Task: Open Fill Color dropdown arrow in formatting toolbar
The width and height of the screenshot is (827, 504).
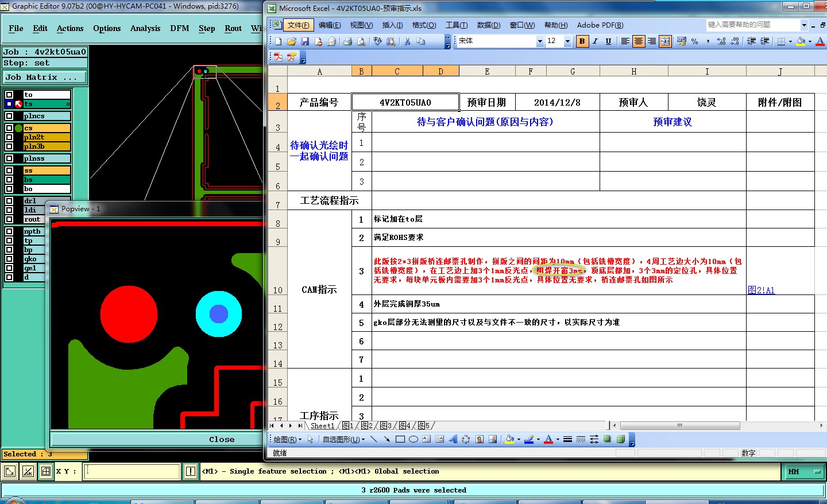Action: point(810,41)
